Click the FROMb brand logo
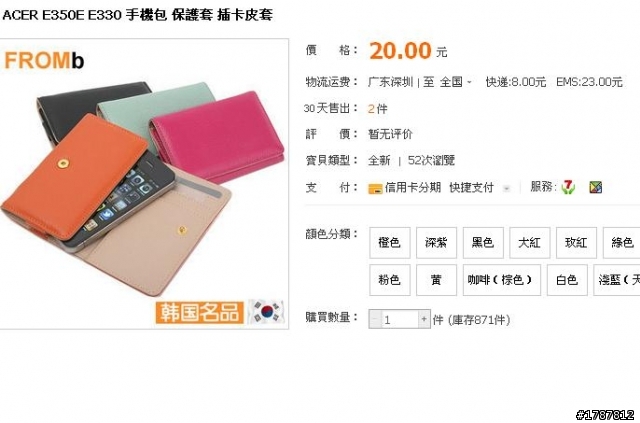Screen dimensions: 640x423 click(x=44, y=60)
